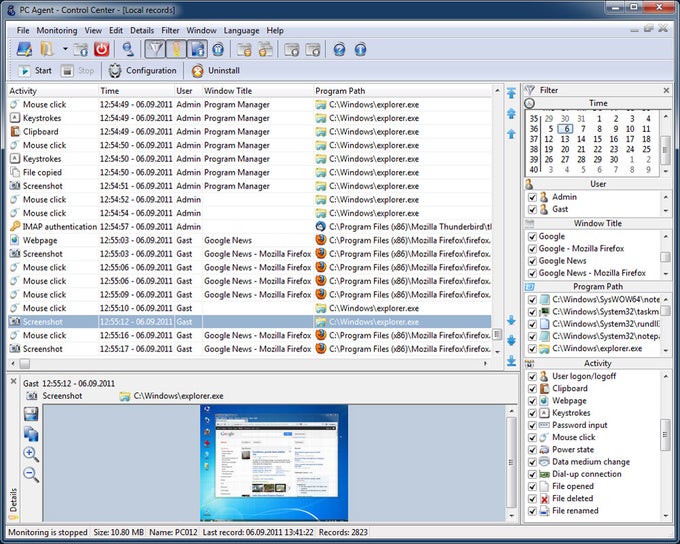680x544 pixels.
Task: Close the Details pane with the X
Action: 13,381
